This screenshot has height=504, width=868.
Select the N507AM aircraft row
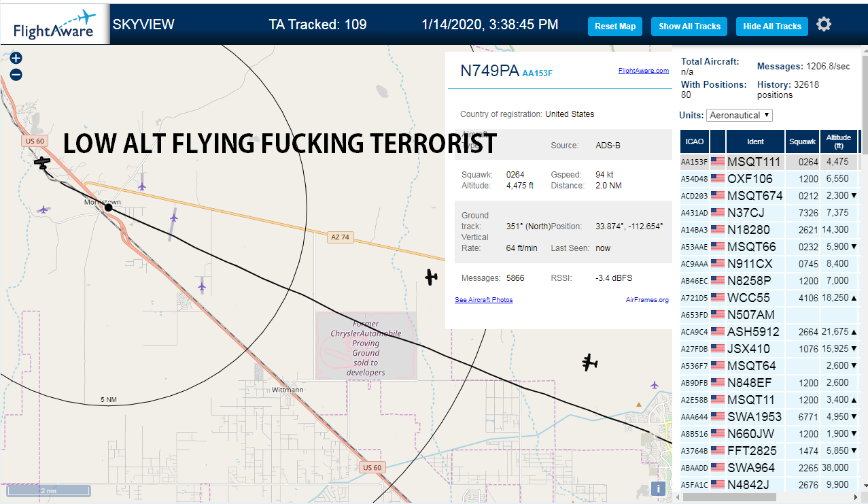coord(769,315)
